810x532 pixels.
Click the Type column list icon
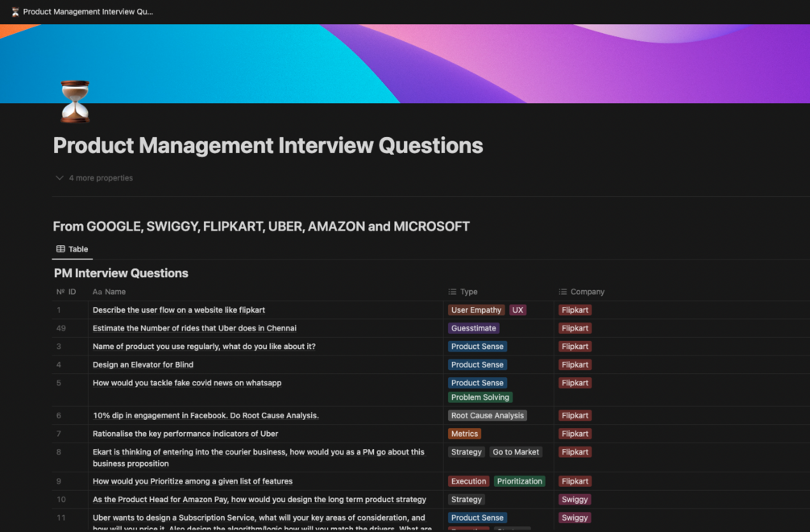tap(452, 292)
